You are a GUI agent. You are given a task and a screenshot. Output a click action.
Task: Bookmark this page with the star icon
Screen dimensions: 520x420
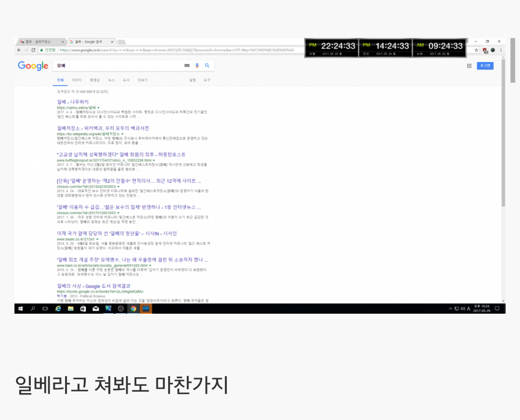[476, 50]
